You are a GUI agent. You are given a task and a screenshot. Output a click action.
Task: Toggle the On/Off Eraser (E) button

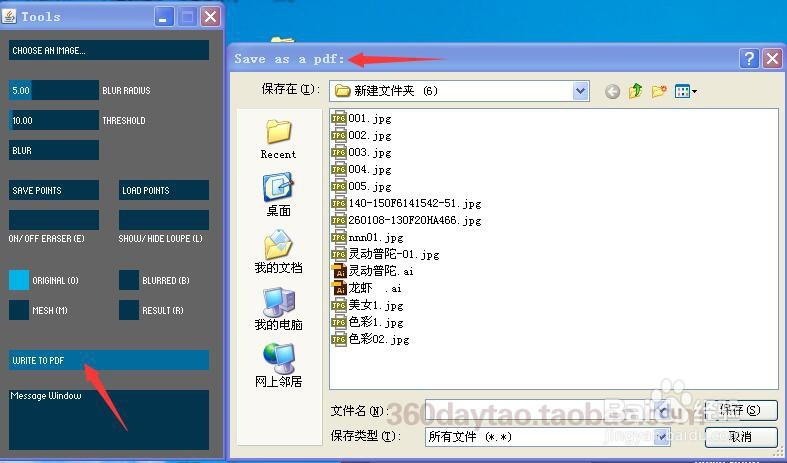pyautogui.click(x=54, y=220)
